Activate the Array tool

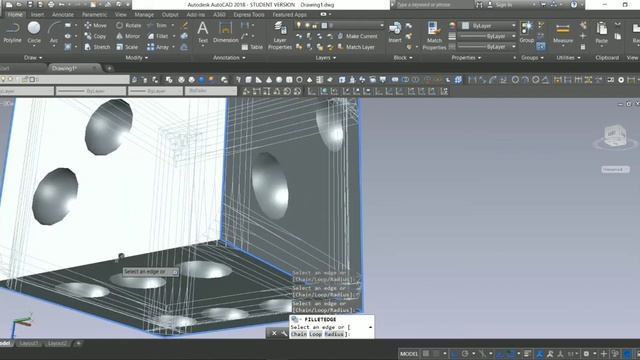point(158,47)
